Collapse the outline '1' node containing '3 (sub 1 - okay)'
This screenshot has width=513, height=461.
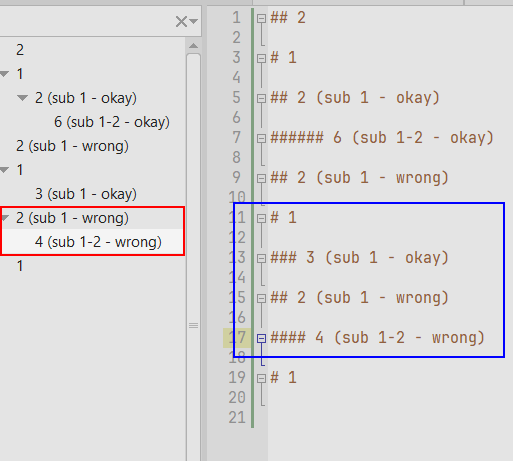(x=4, y=170)
